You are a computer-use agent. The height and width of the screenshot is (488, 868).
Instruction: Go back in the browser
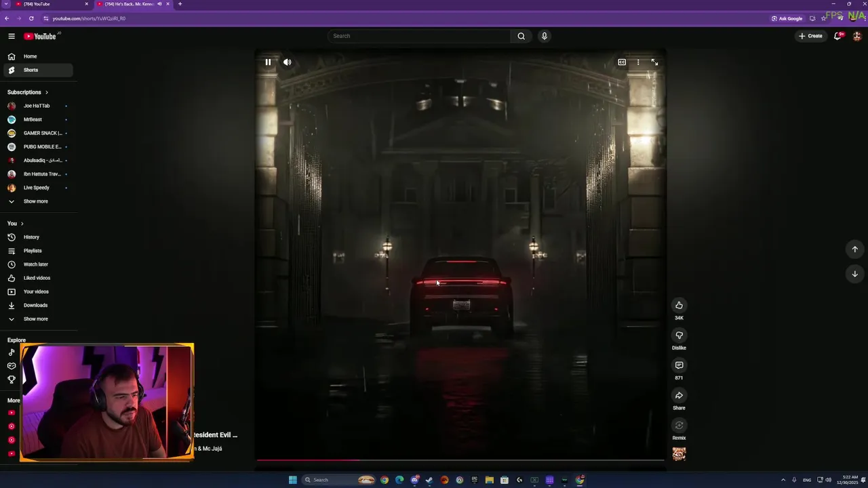(7, 18)
